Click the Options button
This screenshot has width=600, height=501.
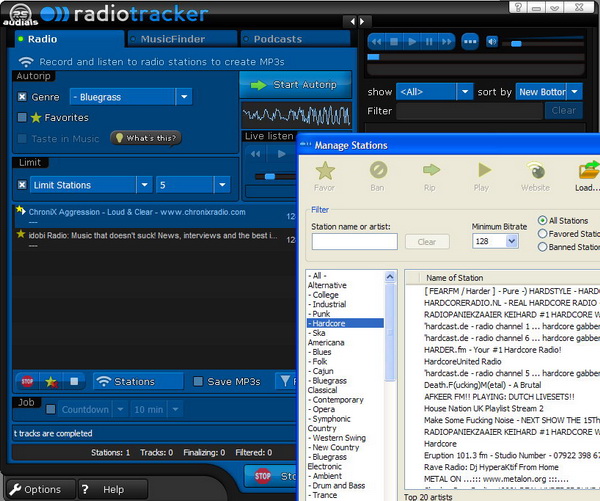41,489
